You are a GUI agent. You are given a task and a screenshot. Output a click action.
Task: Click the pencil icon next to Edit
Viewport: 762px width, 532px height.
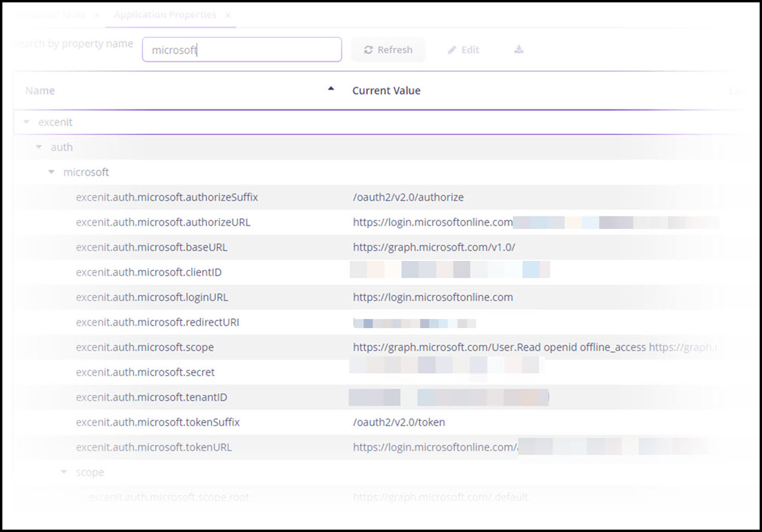coord(451,50)
